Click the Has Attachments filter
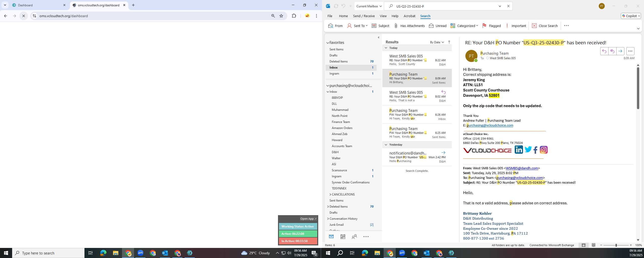 tap(409, 26)
